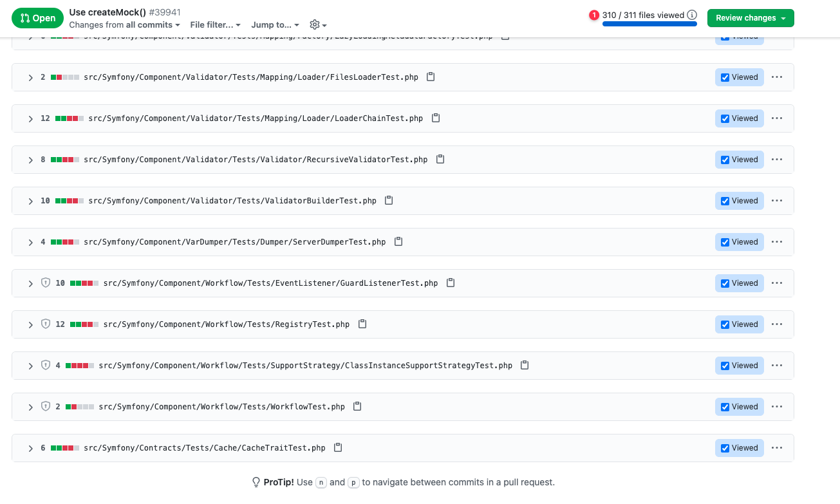Uncheck Viewed for ServerDumperTest.php
The width and height of the screenshot is (840, 504).
point(725,242)
